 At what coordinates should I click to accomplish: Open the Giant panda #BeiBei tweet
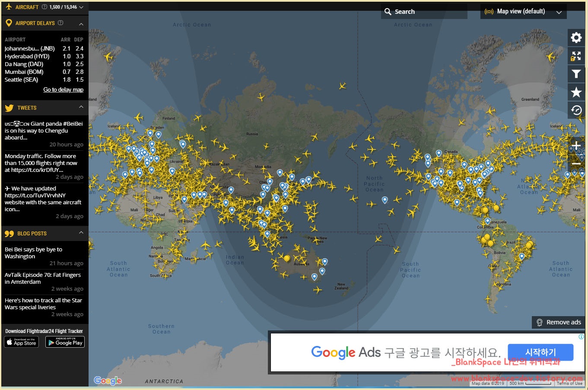pyautogui.click(x=44, y=130)
